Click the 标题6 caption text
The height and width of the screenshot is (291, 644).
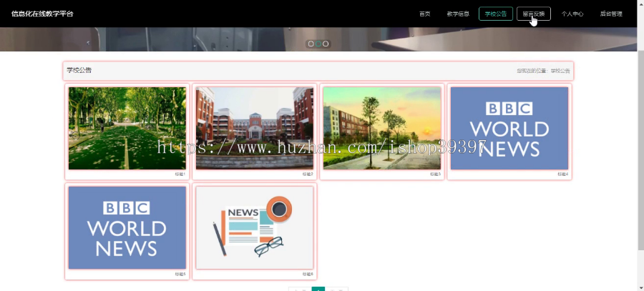pyautogui.click(x=308, y=274)
